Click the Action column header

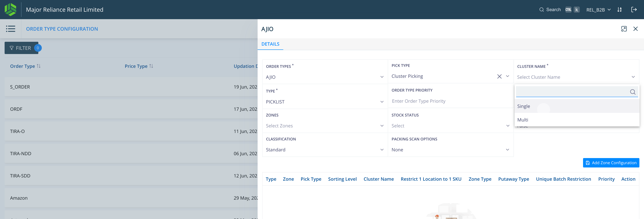click(x=628, y=179)
